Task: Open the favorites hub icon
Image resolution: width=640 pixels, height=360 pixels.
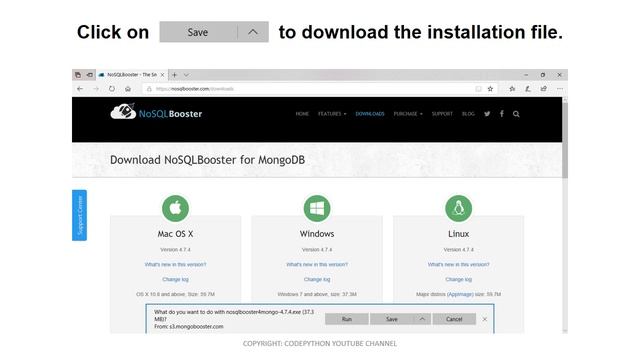Action: pos(512,89)
